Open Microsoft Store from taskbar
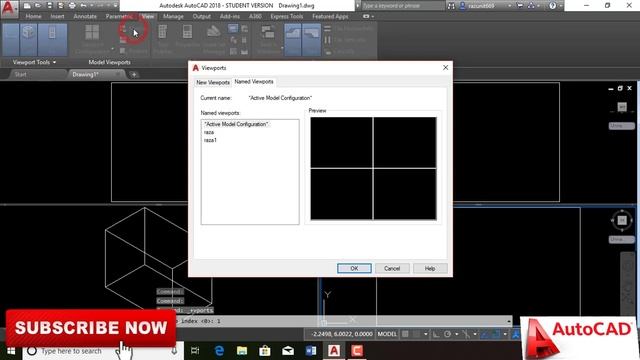 tap(265, 351)
